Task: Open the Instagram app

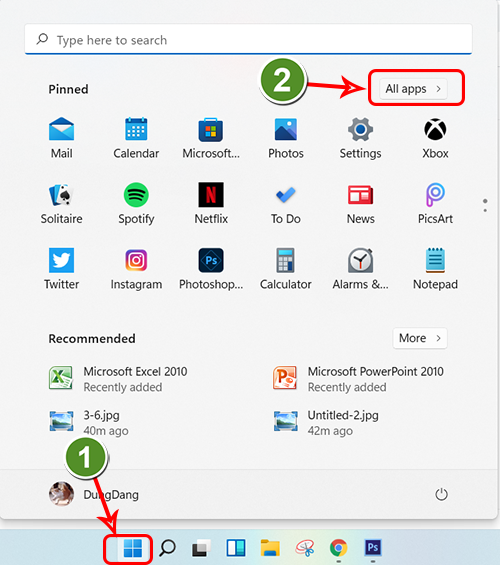Action: [x=136, y=268]
